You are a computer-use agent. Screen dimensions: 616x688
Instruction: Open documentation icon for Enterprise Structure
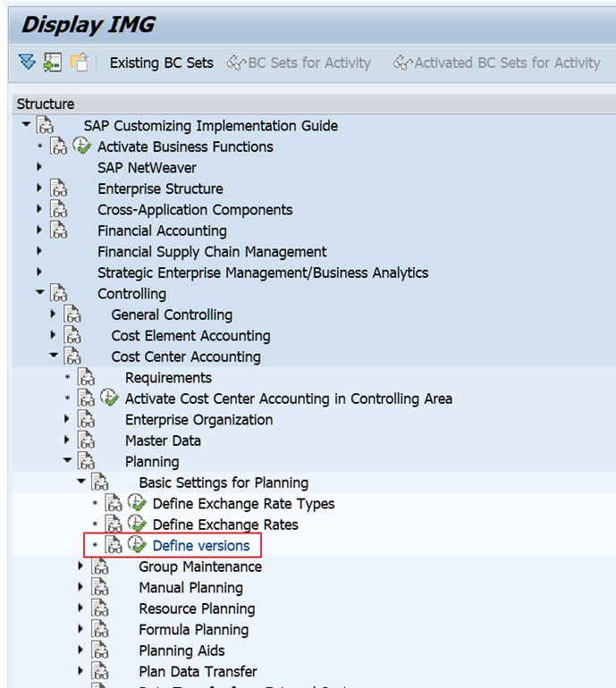tap(59, 188)
